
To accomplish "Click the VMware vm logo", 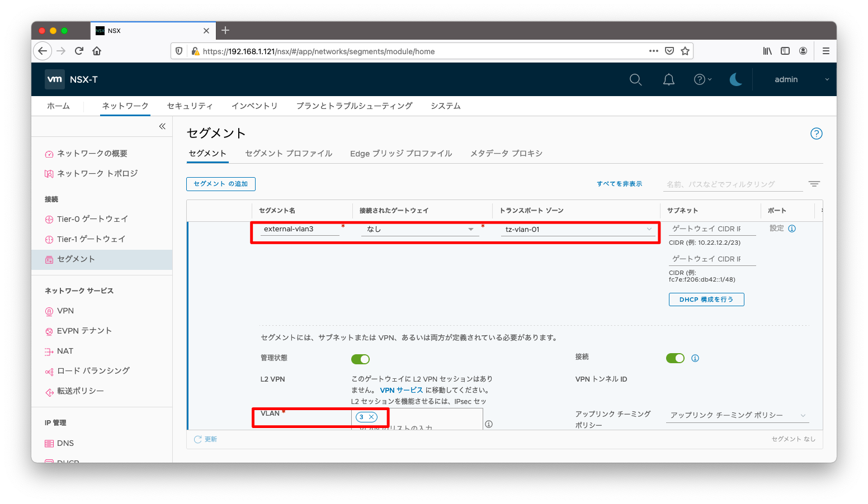I will tap(55, 79).
